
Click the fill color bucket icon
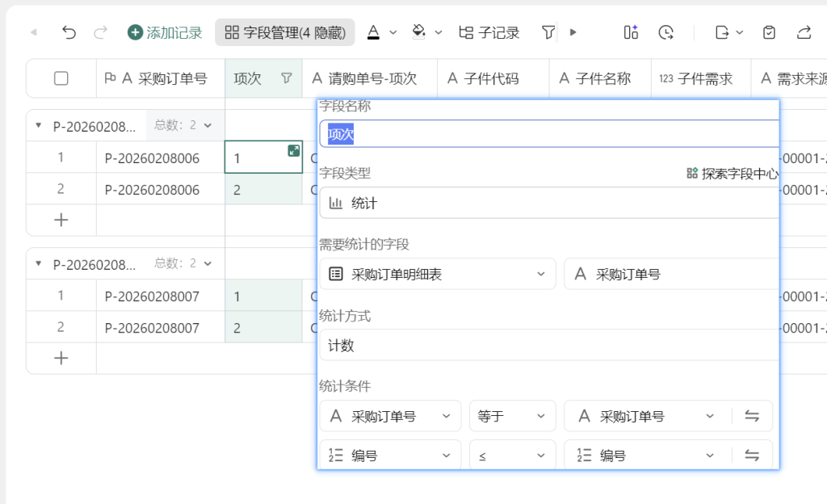point(419,32)
